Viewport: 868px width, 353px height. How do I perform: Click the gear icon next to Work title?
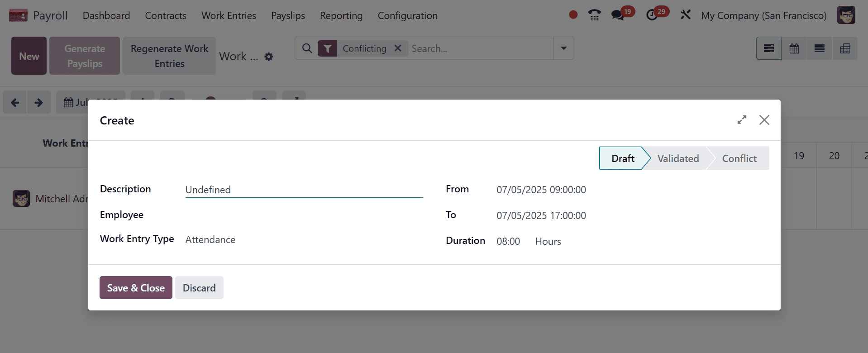[x=269, y=57]
